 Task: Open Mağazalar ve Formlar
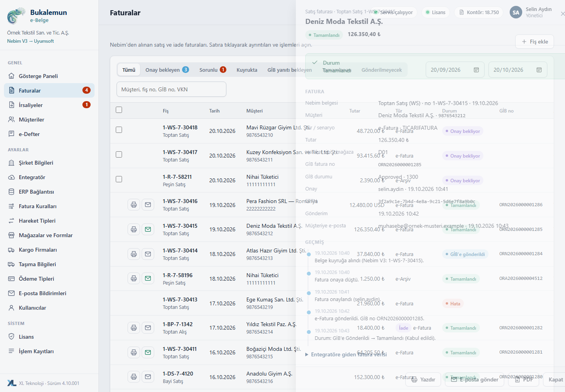pos(49,235)
